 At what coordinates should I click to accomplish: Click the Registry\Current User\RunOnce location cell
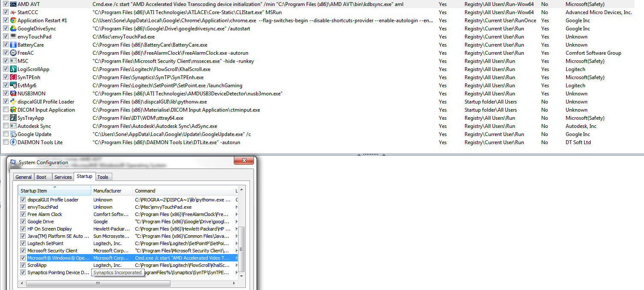(x=500, y=21)
